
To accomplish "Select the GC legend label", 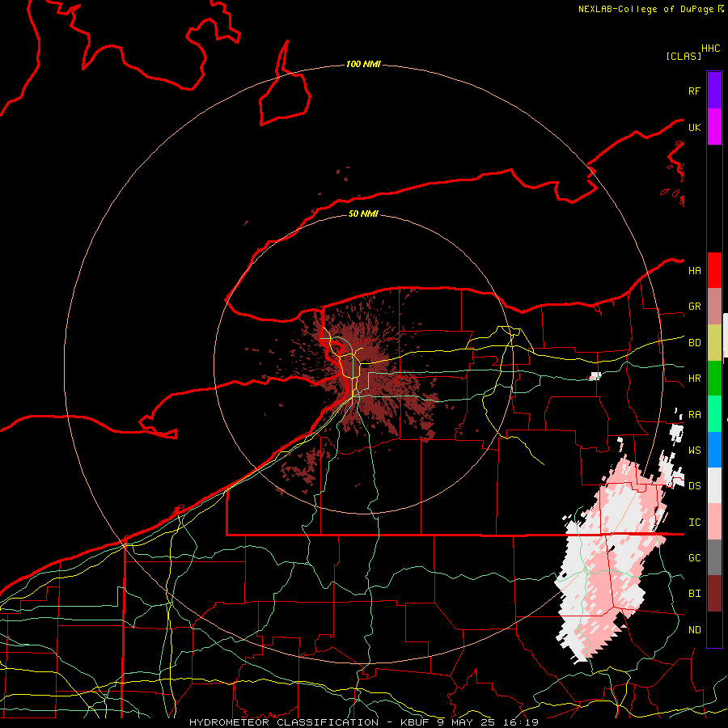I will click(694, 558).
